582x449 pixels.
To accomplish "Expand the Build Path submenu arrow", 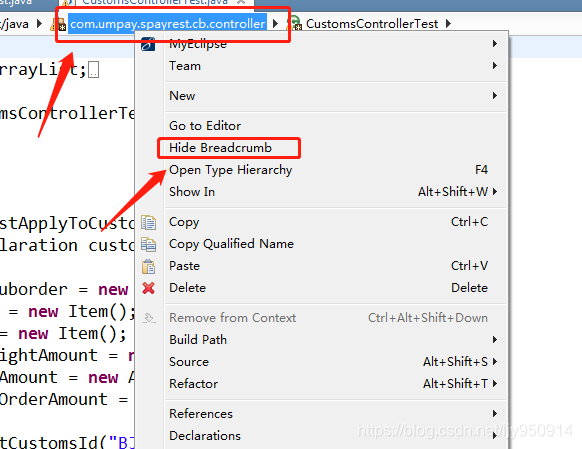I will pos(495,340).
